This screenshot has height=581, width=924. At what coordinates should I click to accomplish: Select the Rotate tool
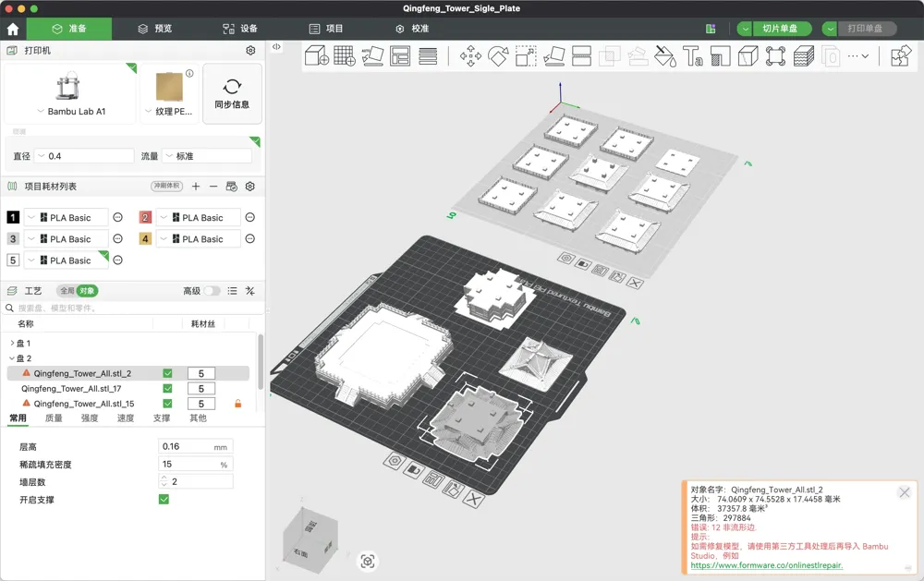tap(498, 56)
